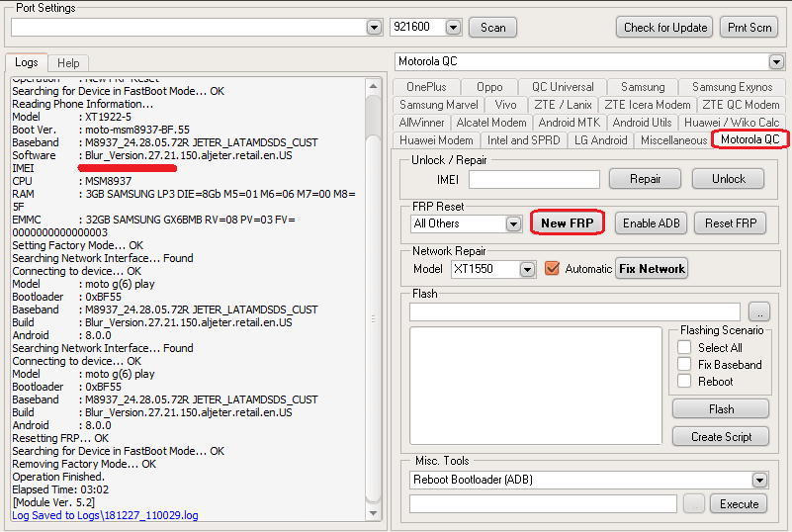Screen dimensions: 792x532
Task: Enable the Reboot checkbox
Action: coord(684,381)
